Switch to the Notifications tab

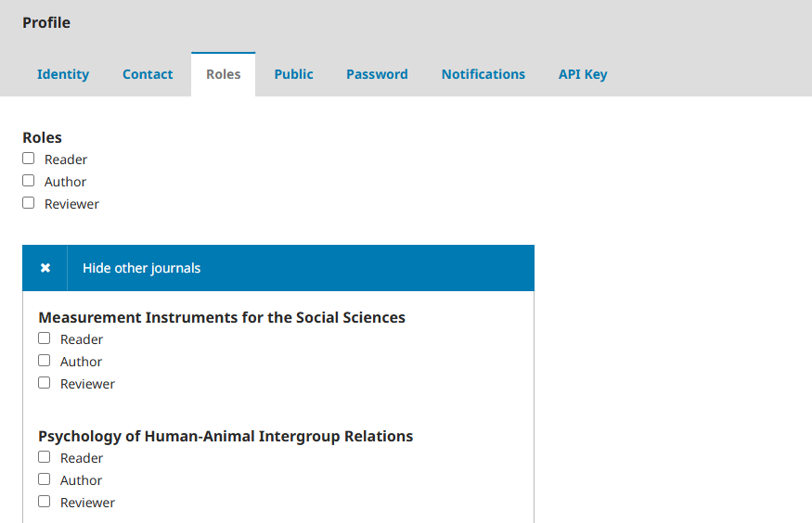click(483, 74)
